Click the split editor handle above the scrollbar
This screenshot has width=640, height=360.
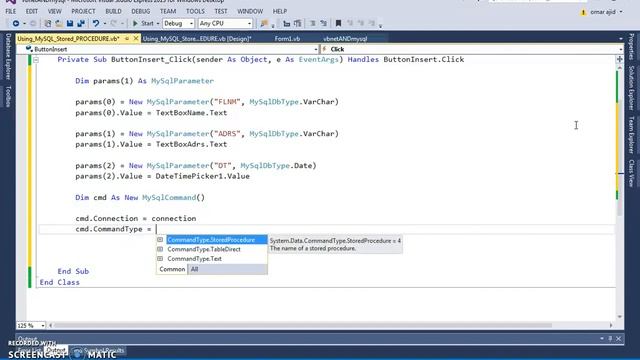pyautogui.click(x=620, y=60)
